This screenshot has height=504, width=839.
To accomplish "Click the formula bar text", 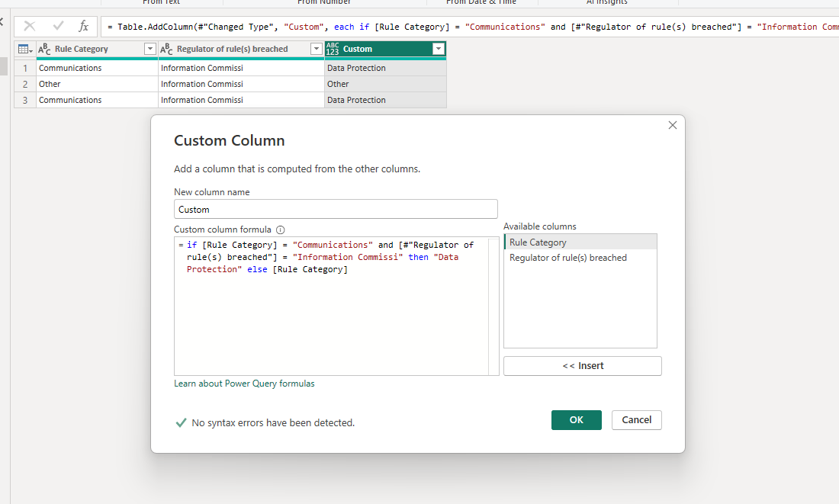I will [x=472, y=27].
